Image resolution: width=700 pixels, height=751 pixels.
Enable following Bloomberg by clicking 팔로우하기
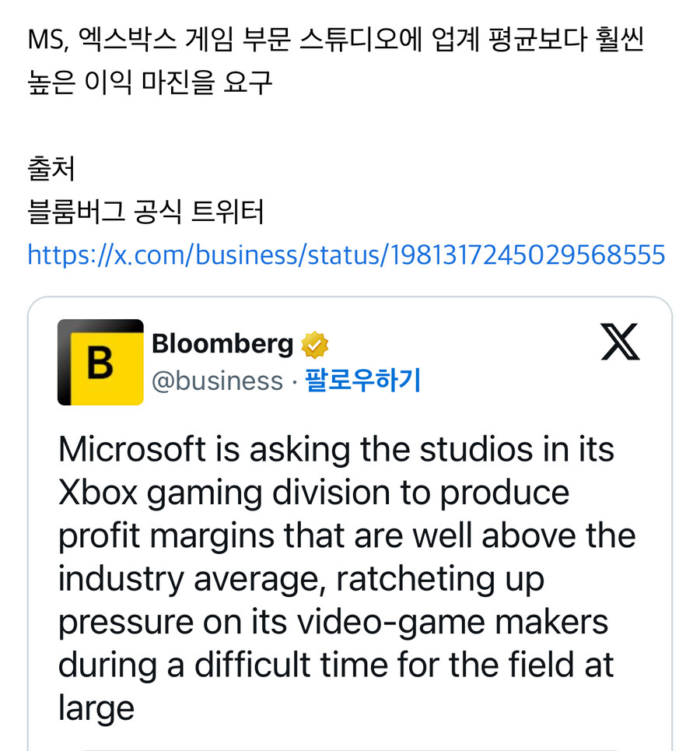[x=361, y=381]
